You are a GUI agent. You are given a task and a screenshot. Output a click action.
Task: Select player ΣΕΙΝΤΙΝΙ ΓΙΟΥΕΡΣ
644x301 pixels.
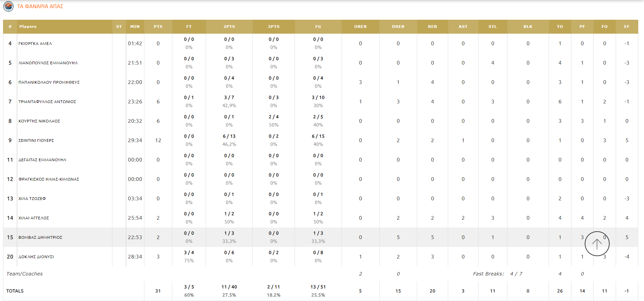coord(36,140)
